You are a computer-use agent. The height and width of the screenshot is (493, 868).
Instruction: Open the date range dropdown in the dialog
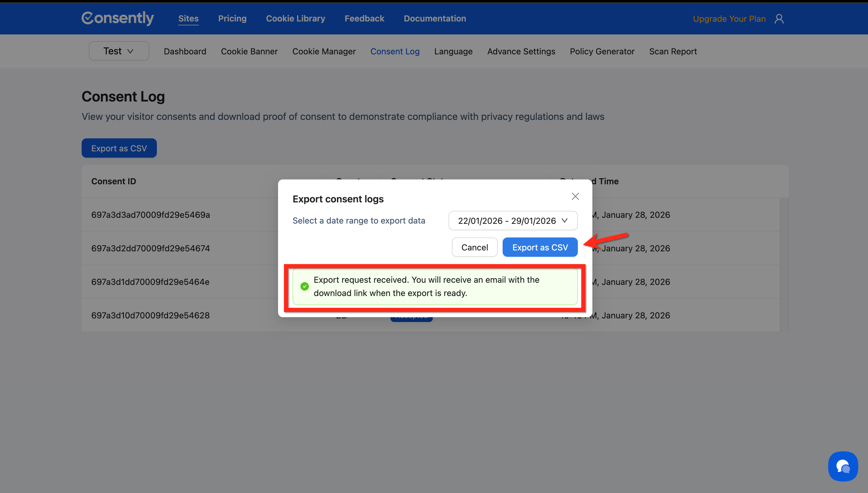pyautogui.click(x=513, y=221)
